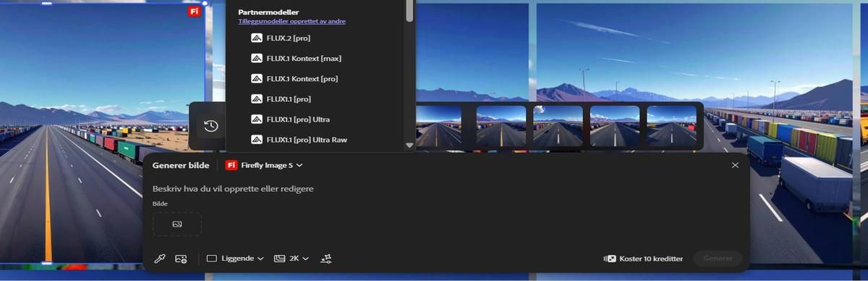Click scroll-down arrow of model list

tap(409, 146)
